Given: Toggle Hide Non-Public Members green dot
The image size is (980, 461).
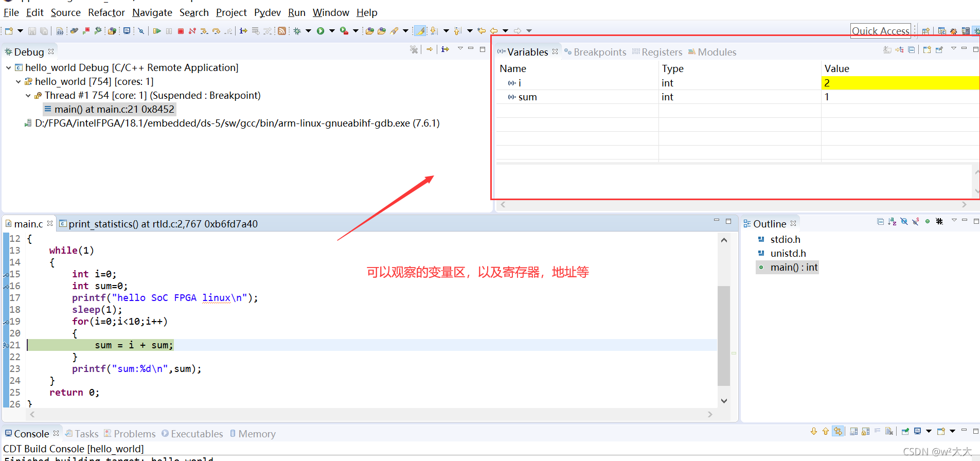Looking at the screenshot, I should point(928,221).
